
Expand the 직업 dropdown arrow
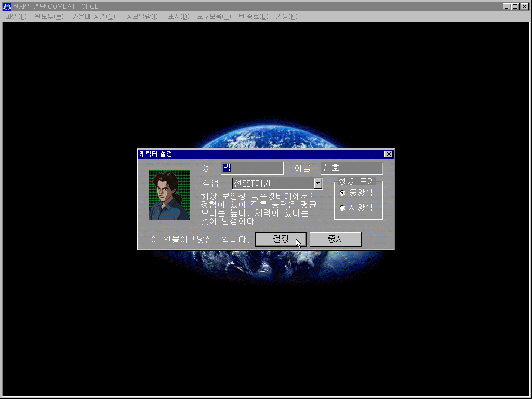click(x=317, y=183)
